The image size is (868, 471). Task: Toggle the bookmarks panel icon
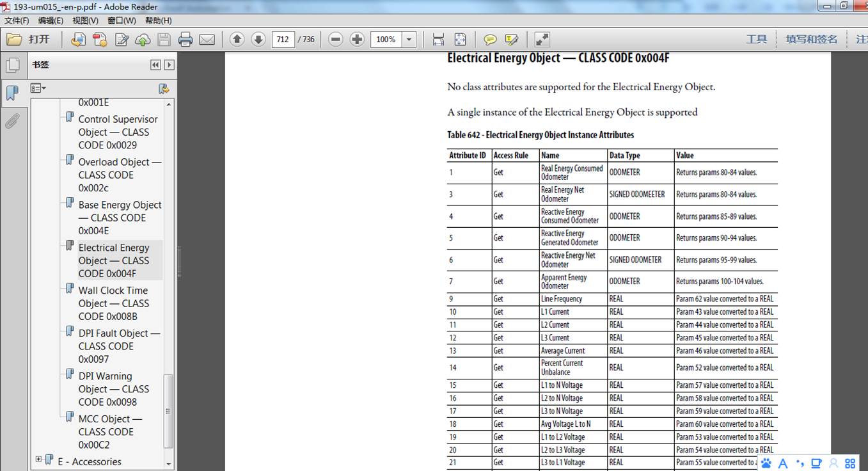[x=12, y=93]
